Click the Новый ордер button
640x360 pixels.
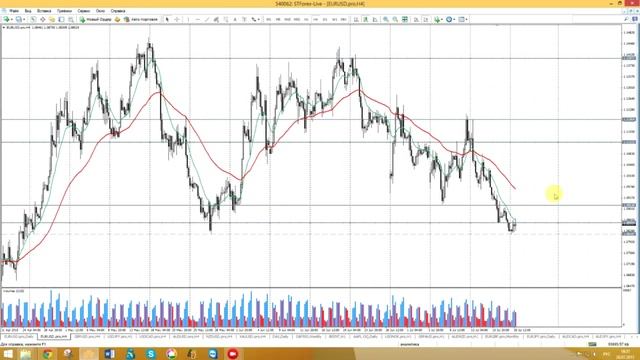[95, 19]
